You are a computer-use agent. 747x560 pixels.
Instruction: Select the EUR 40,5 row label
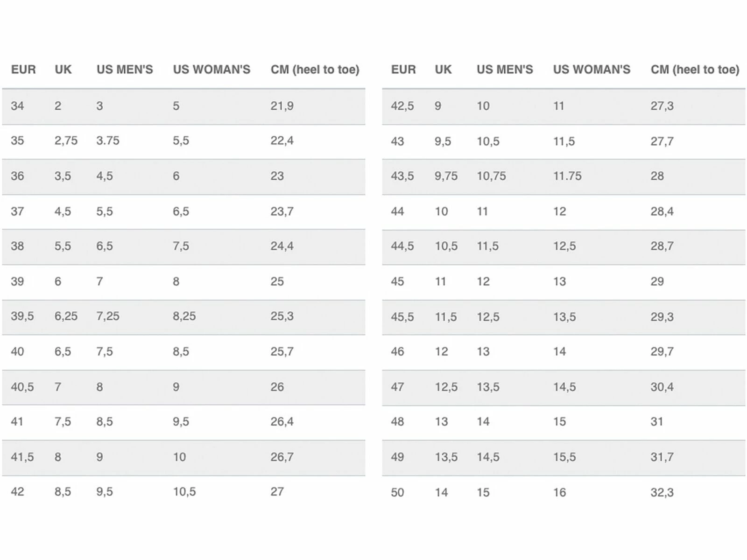[x=22, y=387]
